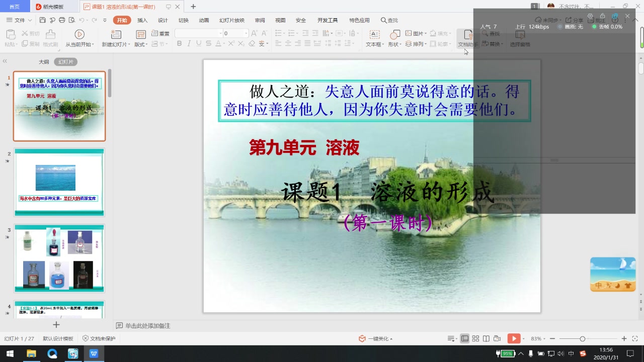Viewport: 644px width, 362px height.
Task: Click the Print icon in quick toolbar
Action: click(62, 20)
